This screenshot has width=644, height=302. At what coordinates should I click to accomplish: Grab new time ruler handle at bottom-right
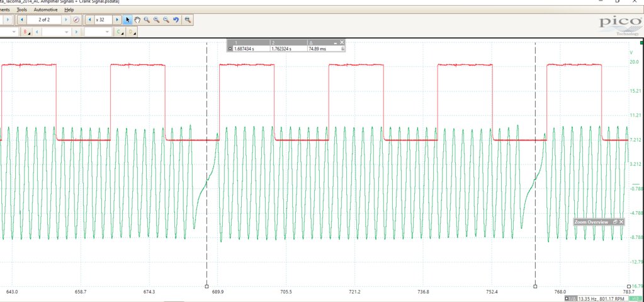(x=629, y=286)
